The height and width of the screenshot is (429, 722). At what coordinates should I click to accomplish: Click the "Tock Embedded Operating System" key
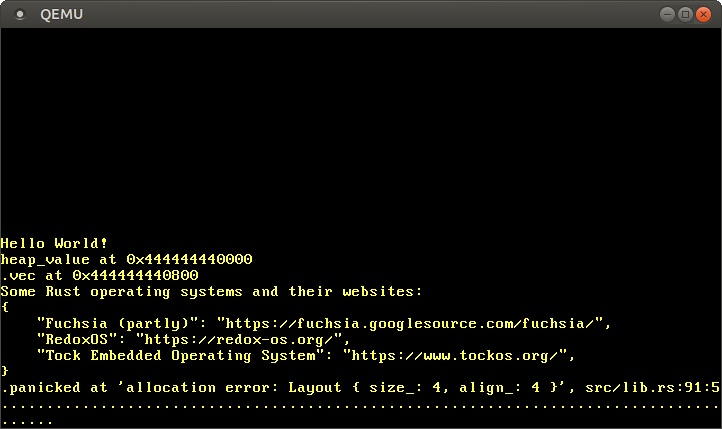180,355
